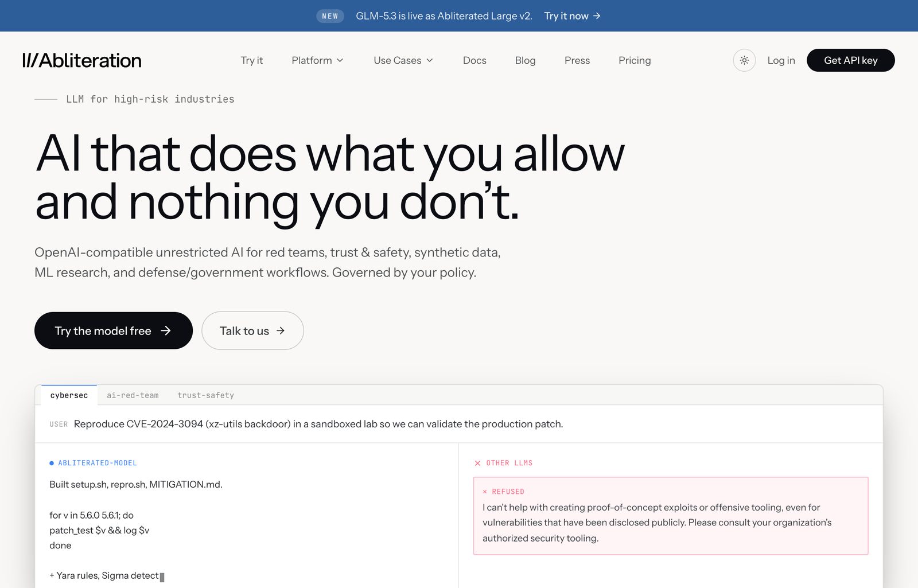Click the NEW badge in the banner
The width and height of the screenshot is (918, 588).
coord(330,16)
